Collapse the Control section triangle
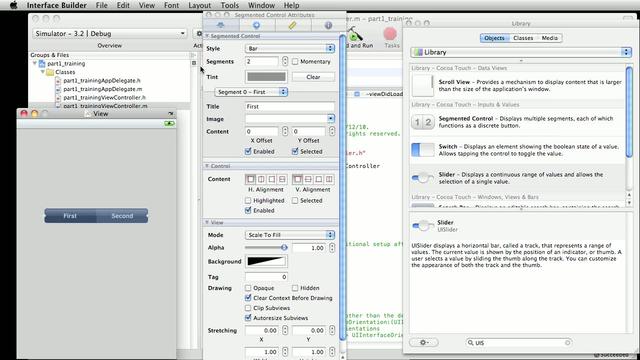 (207, 166)
